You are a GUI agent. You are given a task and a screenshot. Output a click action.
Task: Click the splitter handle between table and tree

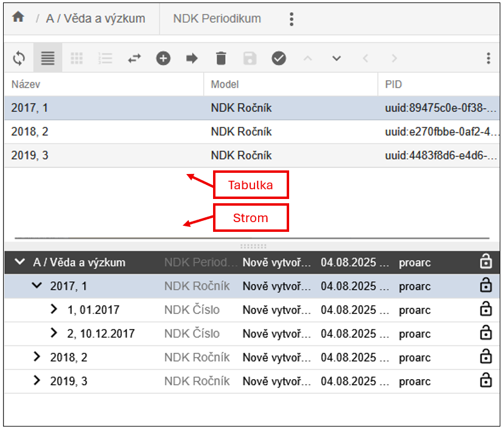(253, 246)
